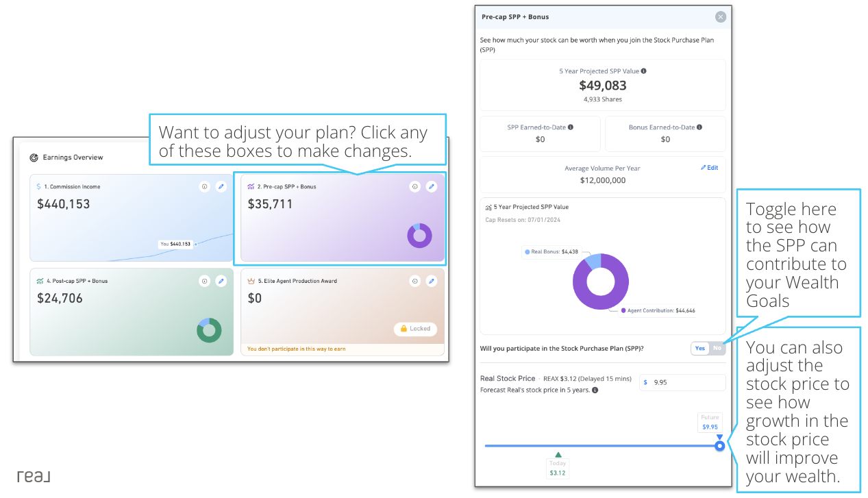Click edit pencil on Pre-cap SPP + Bonus card
868x498 pixels.
tap(431, 186)
